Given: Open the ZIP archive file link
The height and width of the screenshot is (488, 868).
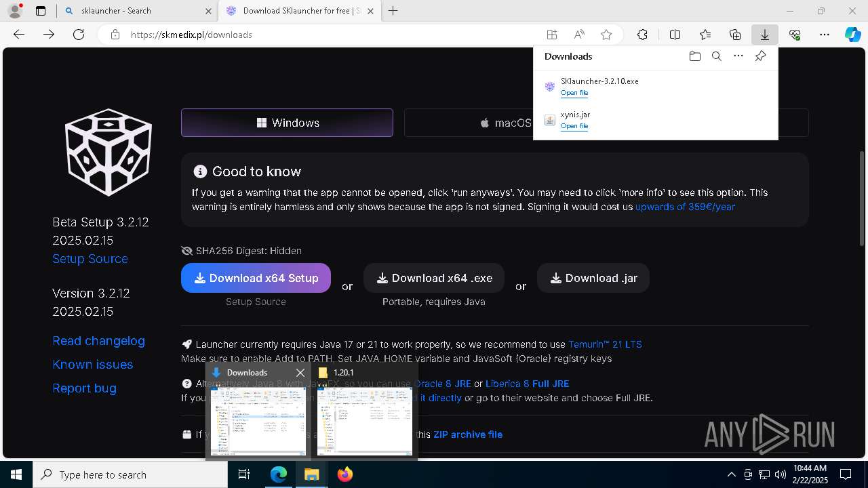Looking at the screenshot, I should click(x=468, y=434).
